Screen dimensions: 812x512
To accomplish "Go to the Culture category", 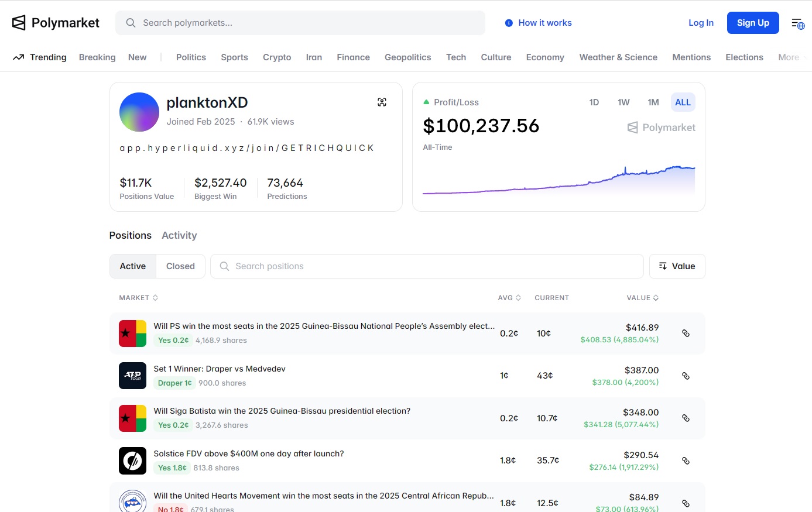I will (496, 57).
